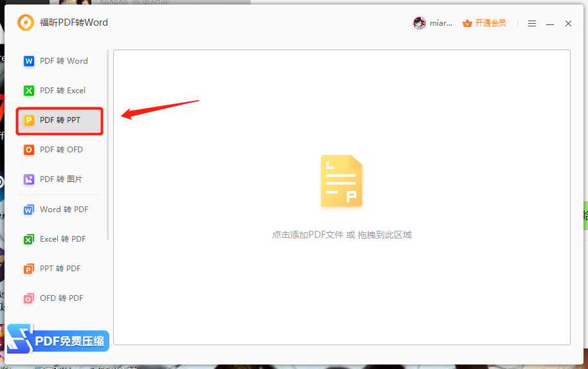Switch to PDF 转 PPT mode
The width and height of the screenshot is (588, 369).
59,121
